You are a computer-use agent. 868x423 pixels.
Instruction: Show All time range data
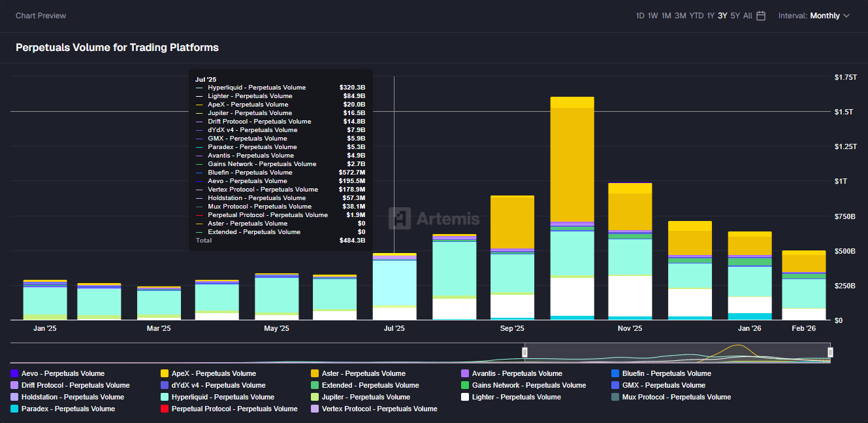(748, 16)
